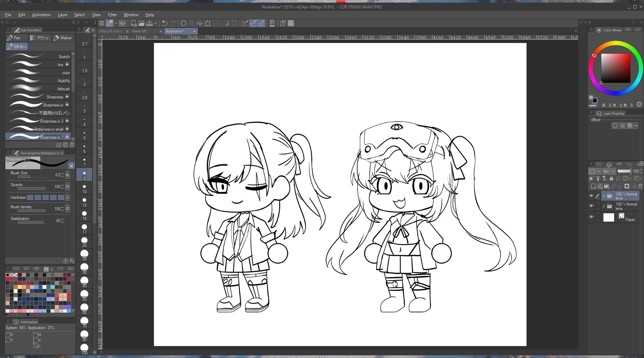Click the New layer folder icon
This screenshot has height=358, width=644.
(606, 186)
